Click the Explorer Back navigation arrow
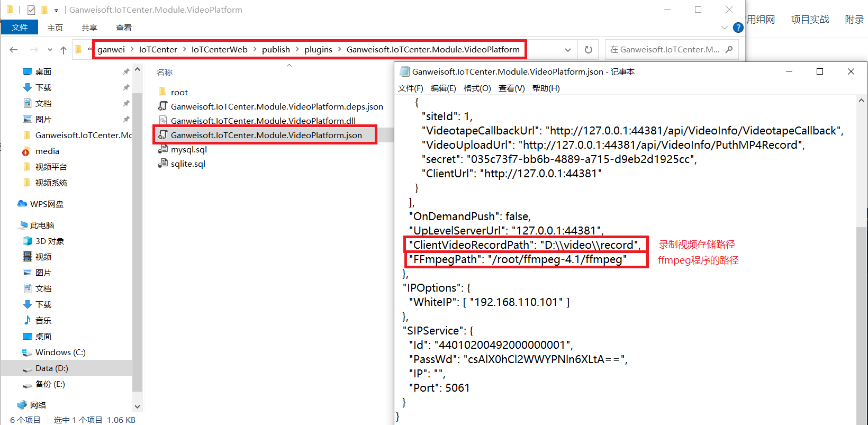Image resolution: width=868 pixels, height=425 pixels. tap(14, 50)
